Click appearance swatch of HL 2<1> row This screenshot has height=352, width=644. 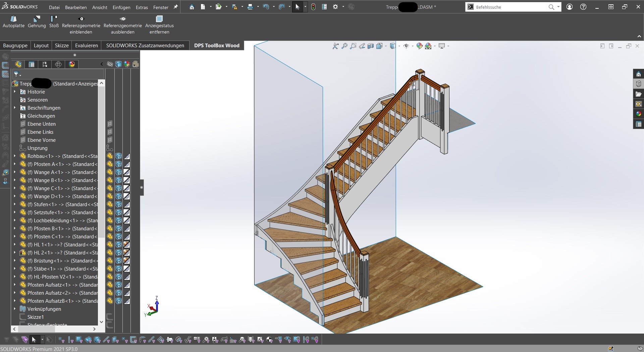127,253
